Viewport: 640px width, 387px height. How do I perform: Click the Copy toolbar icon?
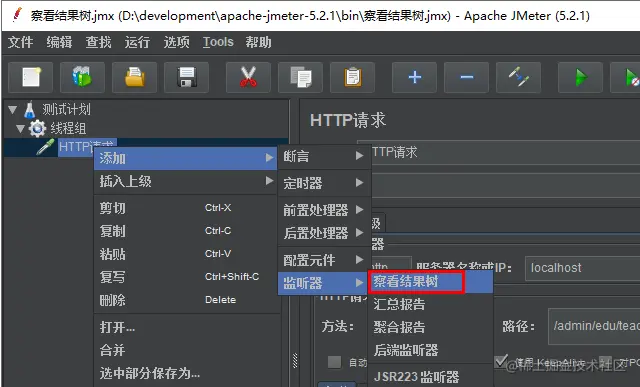pyautogui.click(x=300, y=77)
